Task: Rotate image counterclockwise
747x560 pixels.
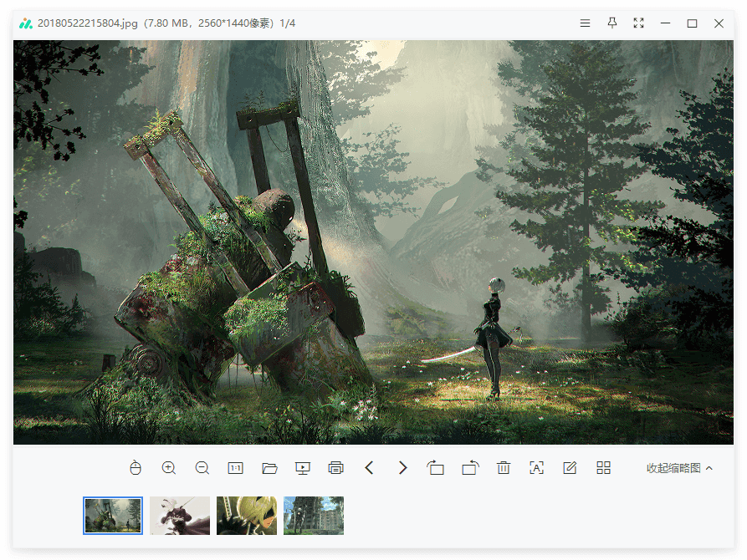Action: [x=436, y=468]
